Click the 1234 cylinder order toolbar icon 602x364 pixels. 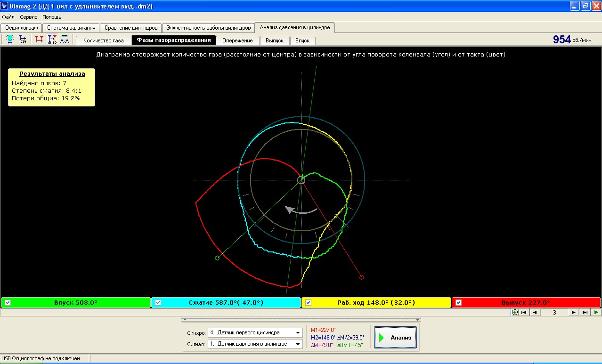coord(23,40)
